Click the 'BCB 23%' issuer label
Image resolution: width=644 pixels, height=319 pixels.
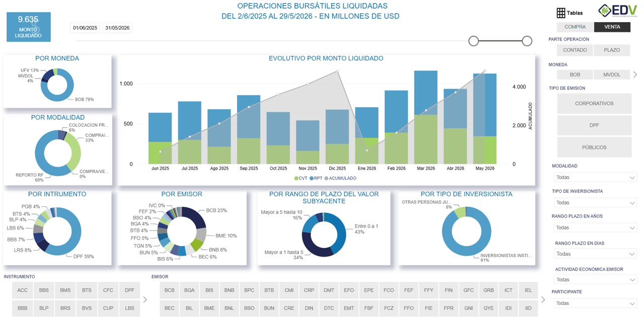coord(216,211)
